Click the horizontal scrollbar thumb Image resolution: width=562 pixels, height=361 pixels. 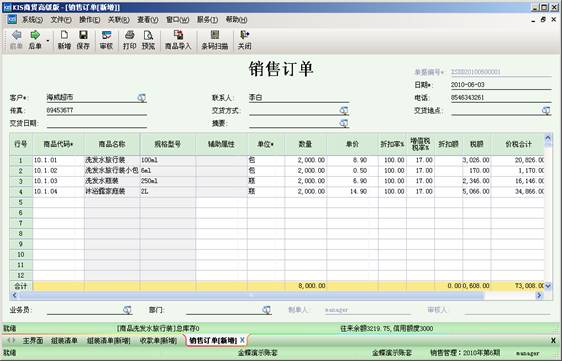point(251,295)
